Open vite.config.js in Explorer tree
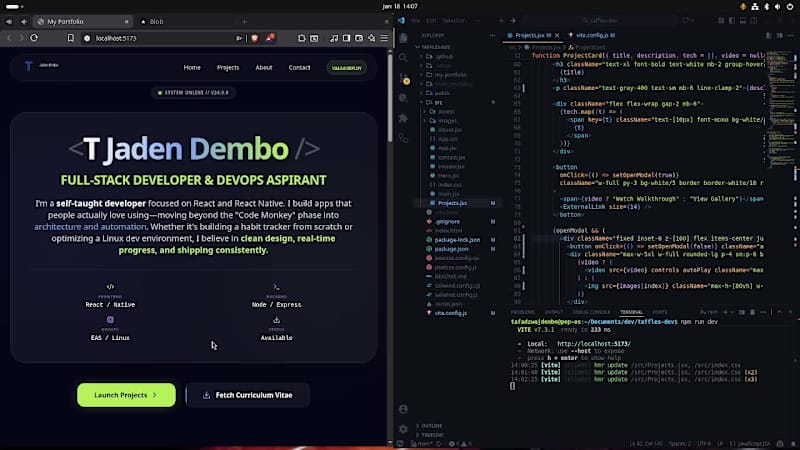 (451, 313)
